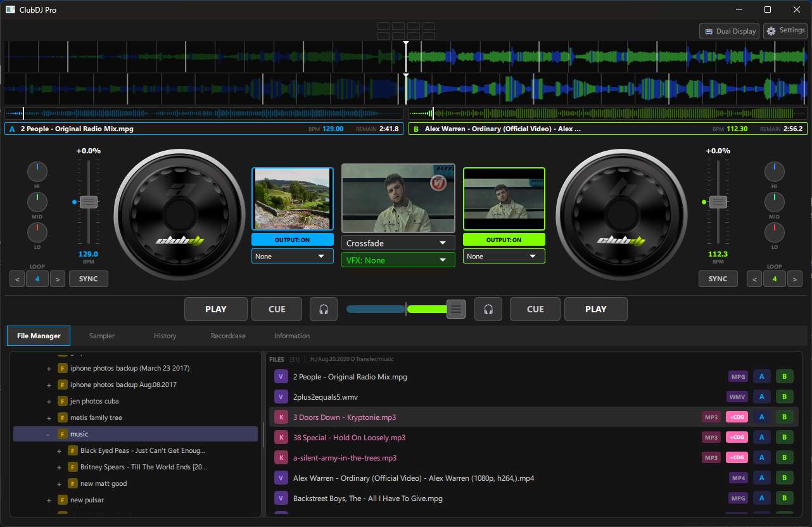Switch to the Sampler tab
The image size is (812, 527).
coord(101,336)
